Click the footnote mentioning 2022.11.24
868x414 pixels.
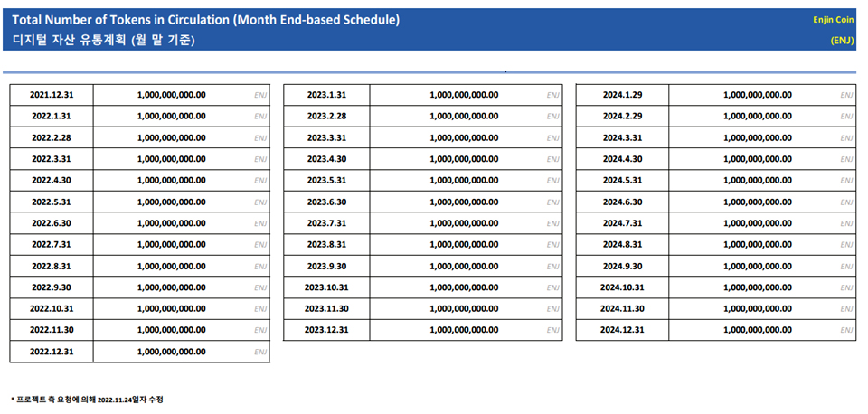87,399
